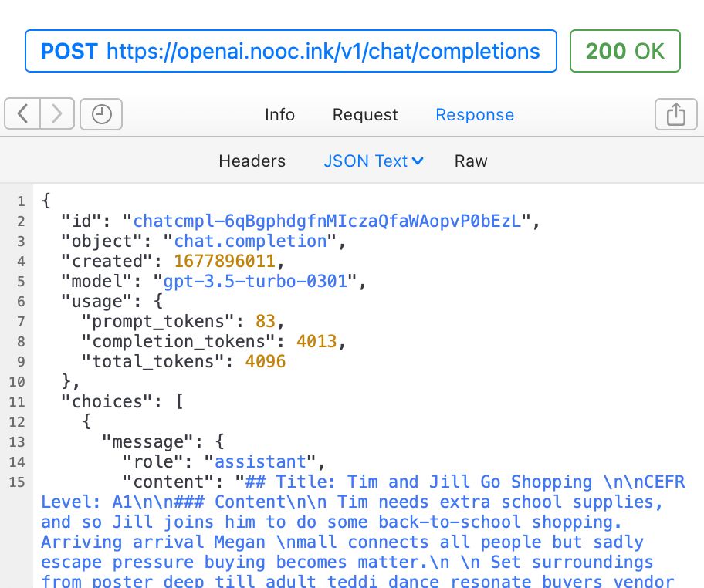Click the openai.nooc.ink request URL

pos(324,51)
